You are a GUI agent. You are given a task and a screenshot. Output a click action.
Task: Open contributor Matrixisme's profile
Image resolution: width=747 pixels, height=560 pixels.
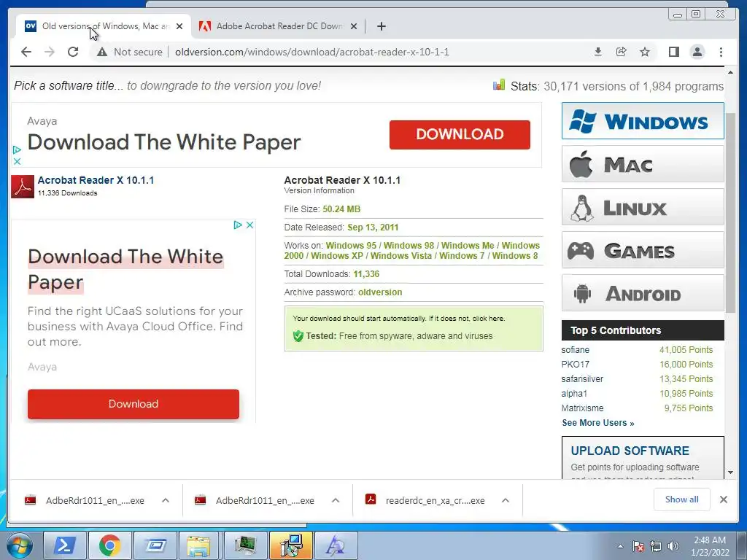pyautogui.click(x=582, y=408)
